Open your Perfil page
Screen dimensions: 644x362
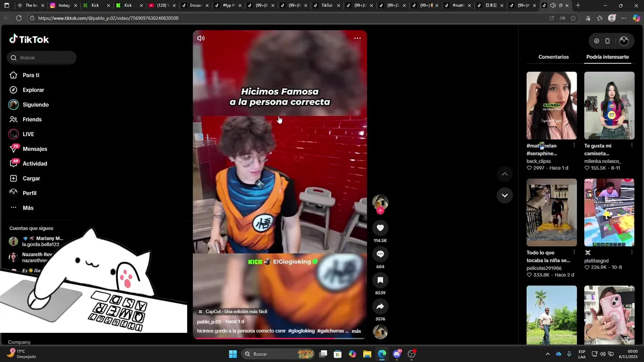coord(29,193)
